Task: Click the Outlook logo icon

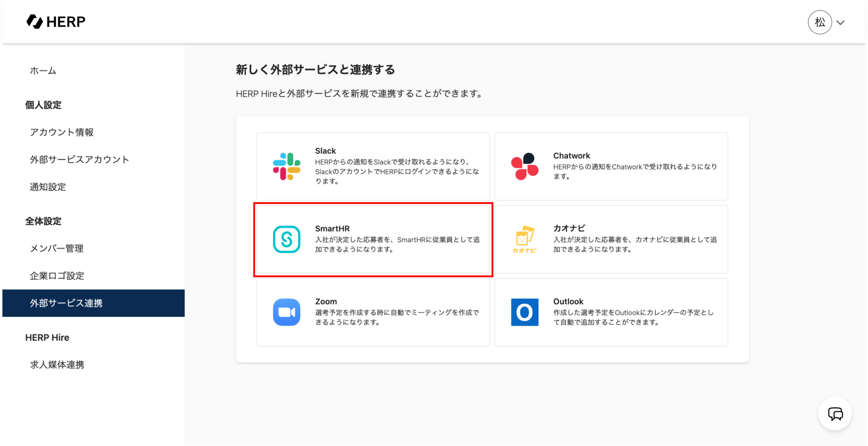Action: click(x=525, y=312)
